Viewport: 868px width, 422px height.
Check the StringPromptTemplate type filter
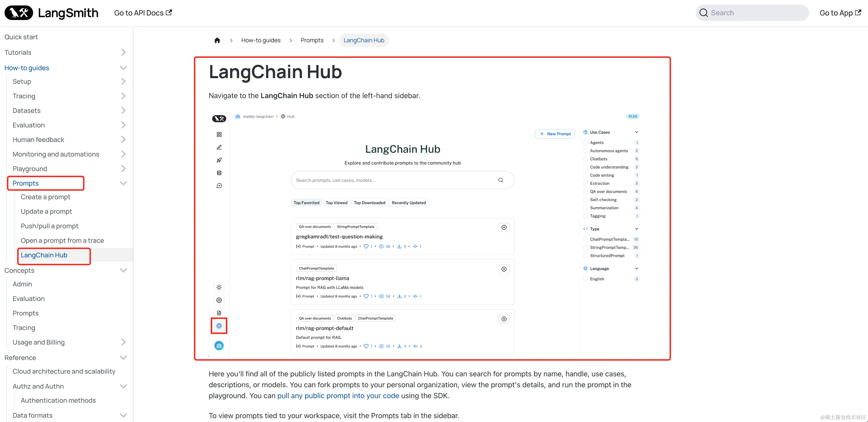tap(586, 247)
